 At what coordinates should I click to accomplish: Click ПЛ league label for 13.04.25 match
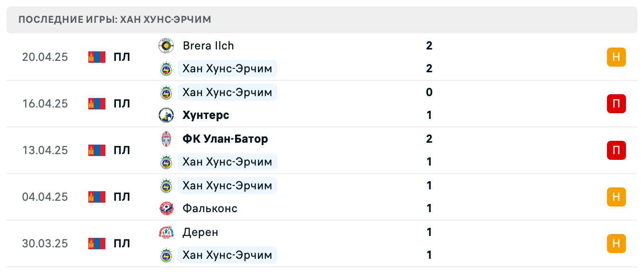point(122,150)
